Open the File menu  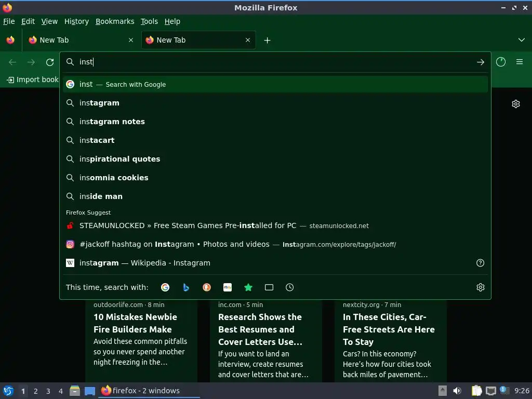tap(9, 21)
